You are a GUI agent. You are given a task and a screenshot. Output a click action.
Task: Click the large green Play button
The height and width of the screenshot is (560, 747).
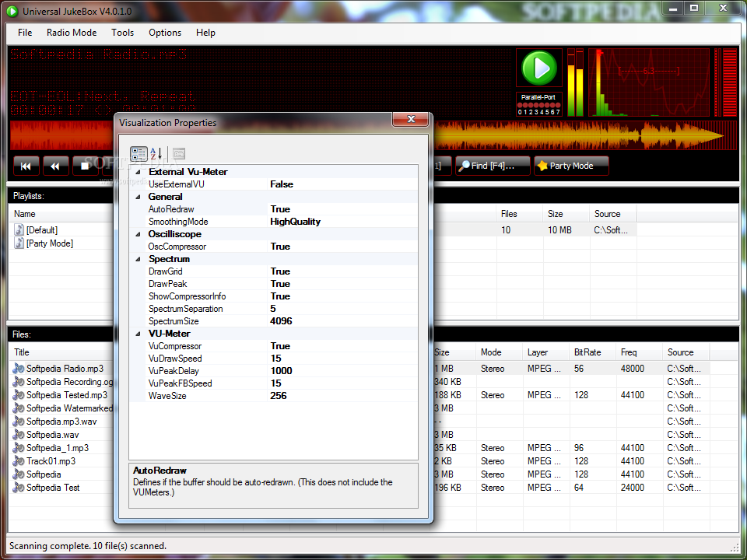[x=538, y=68]
